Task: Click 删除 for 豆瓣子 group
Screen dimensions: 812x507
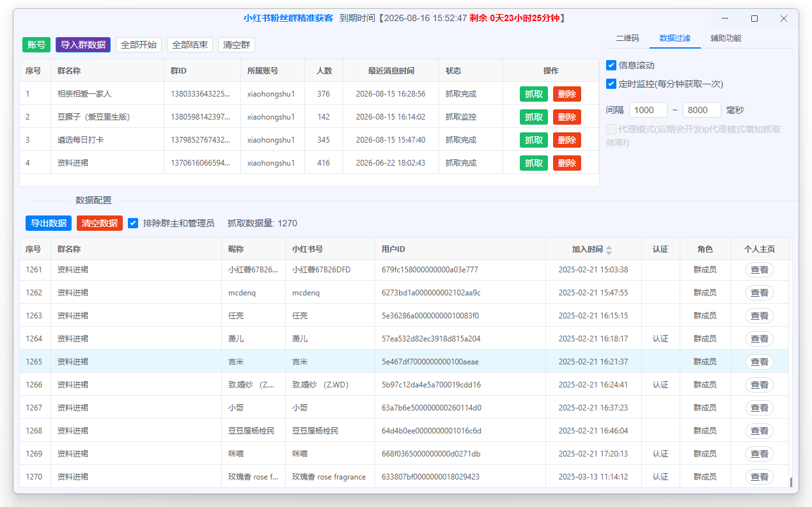Action: (567, 117)
